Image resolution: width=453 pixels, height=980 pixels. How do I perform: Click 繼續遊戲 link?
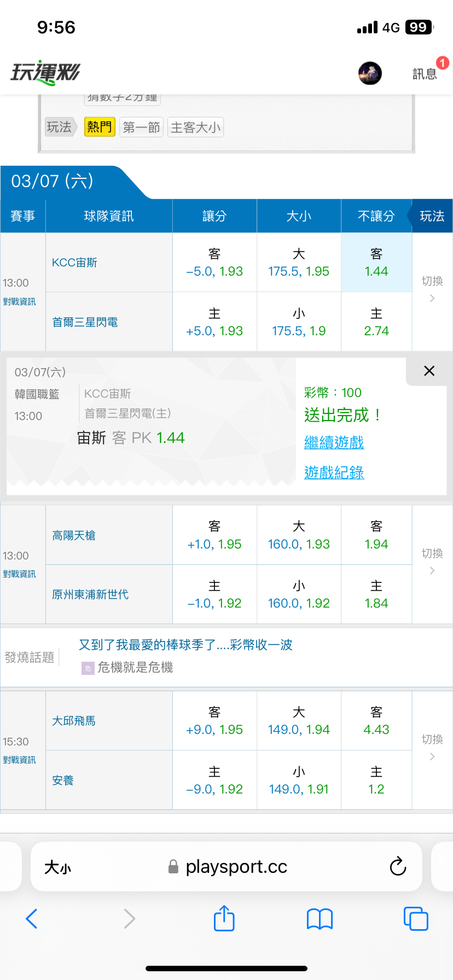pos(334,442)
